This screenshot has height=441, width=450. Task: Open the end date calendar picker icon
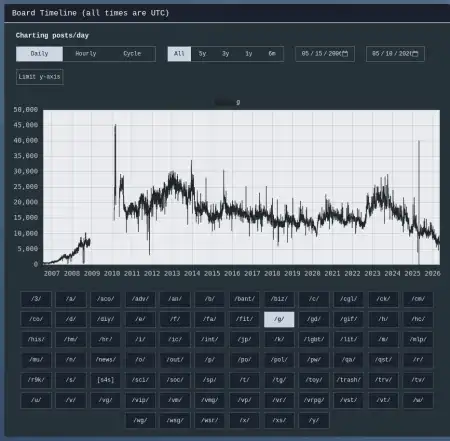click(x=415, y=54)
